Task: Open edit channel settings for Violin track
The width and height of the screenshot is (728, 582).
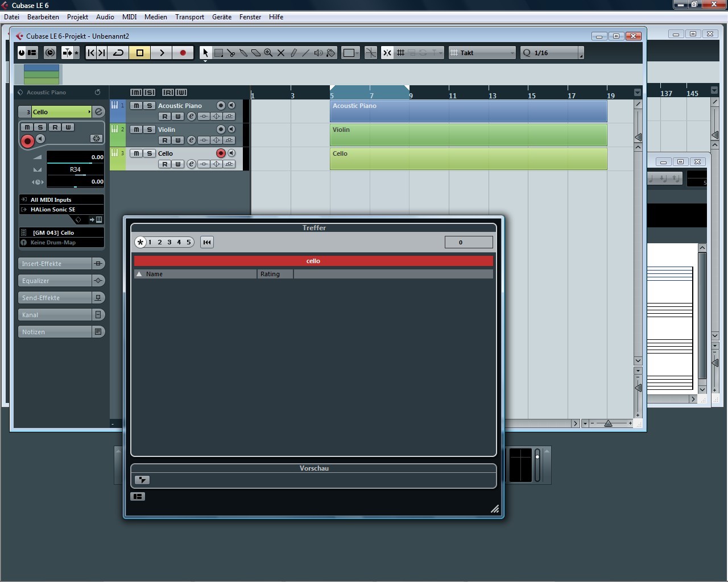Action: [192, 140]
